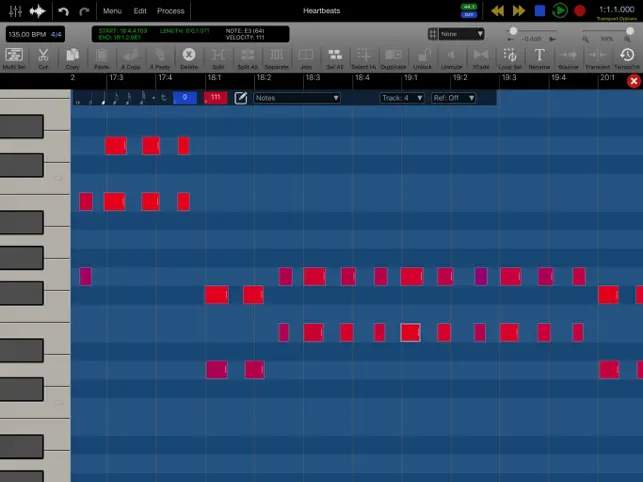643x482 pixels.
Task: Toggle the dotted note modifier
Action: click(x=154, y=98)
